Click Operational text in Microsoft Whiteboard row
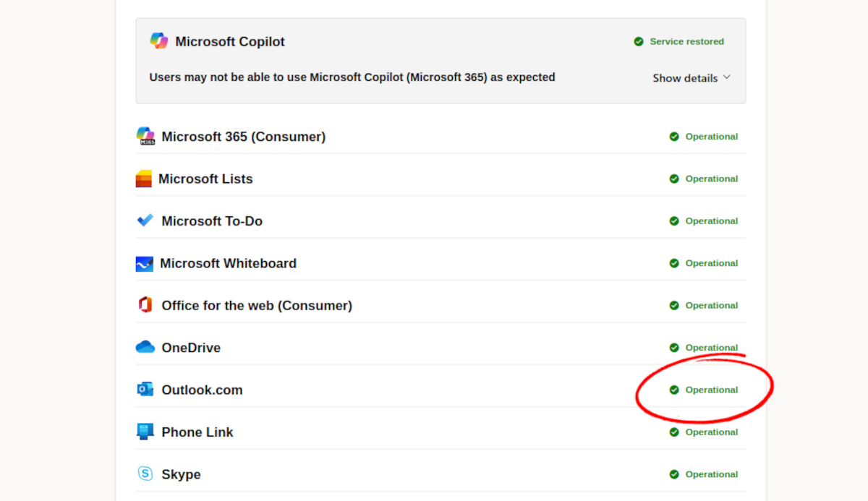The width and height of the screenshot is (868, 501). tap(712, 263)
